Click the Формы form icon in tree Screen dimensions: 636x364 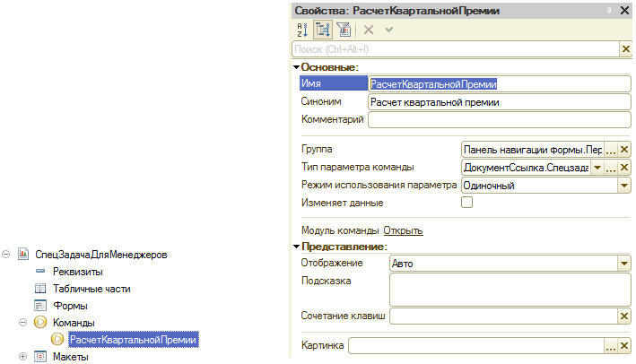click(x=39, y=306)
